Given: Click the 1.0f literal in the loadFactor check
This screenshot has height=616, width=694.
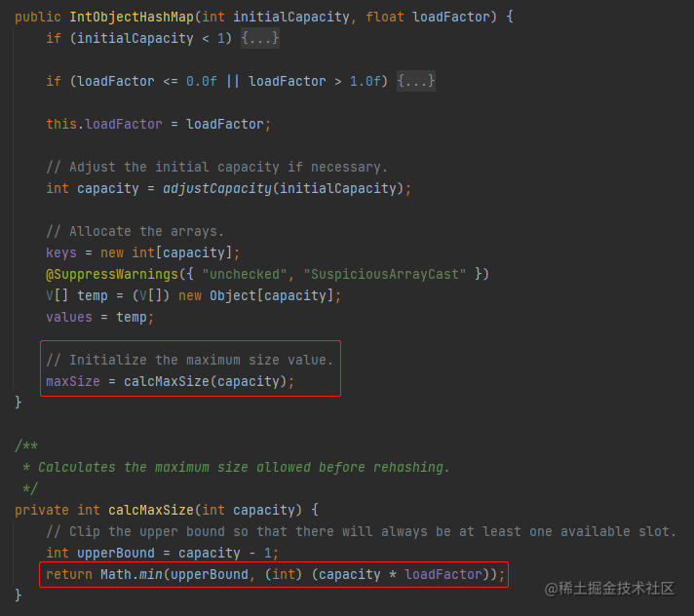Looking at the screenshot, I should click(x=366, y=81).
